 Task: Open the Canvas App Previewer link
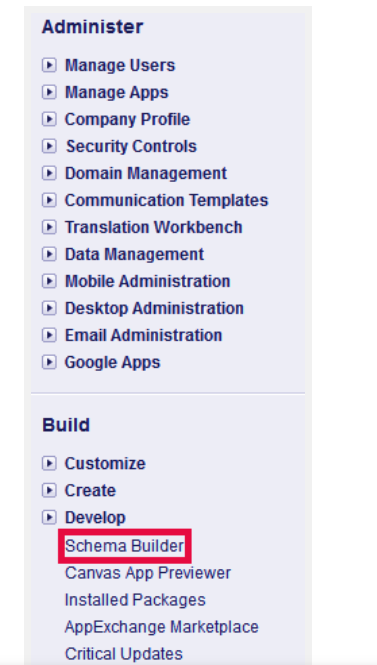[148, 573]
